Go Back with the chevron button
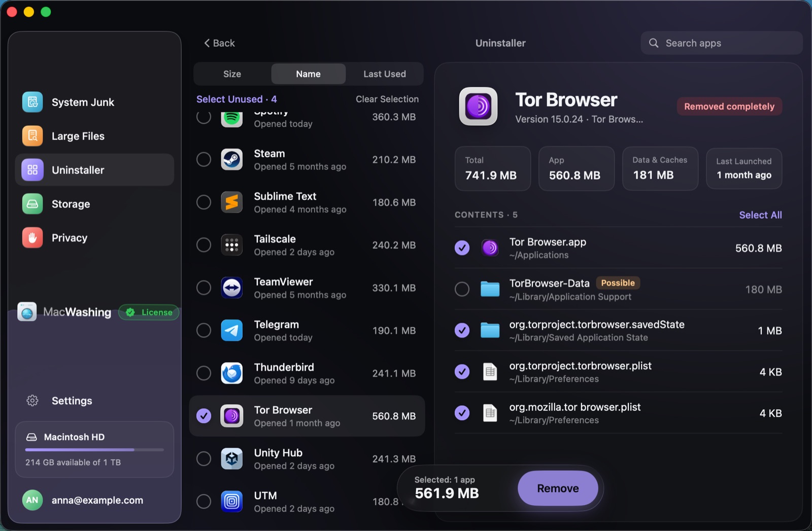This screenshot has width=812, height=531. 219,43
